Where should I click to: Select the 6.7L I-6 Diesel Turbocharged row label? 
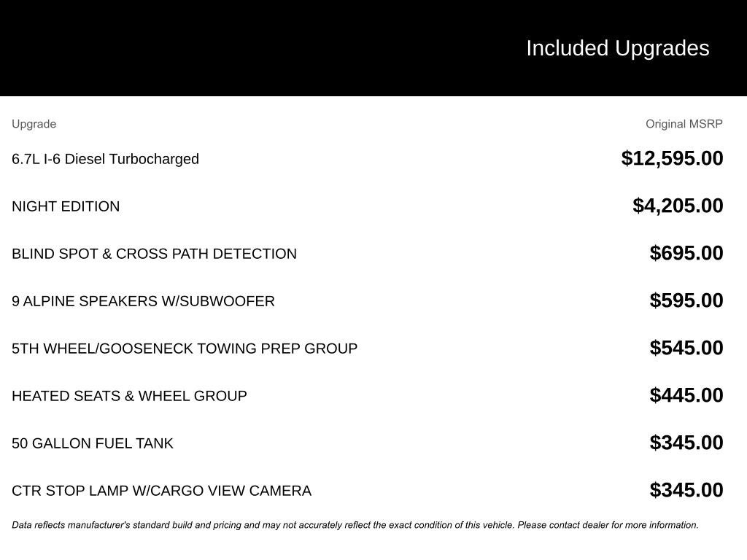105,159
